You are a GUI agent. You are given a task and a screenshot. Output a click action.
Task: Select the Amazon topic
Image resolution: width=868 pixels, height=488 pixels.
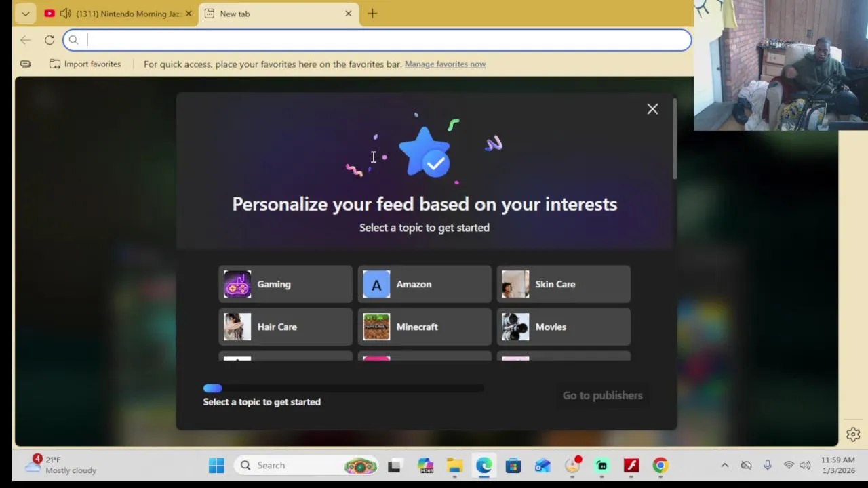[425, 284]
